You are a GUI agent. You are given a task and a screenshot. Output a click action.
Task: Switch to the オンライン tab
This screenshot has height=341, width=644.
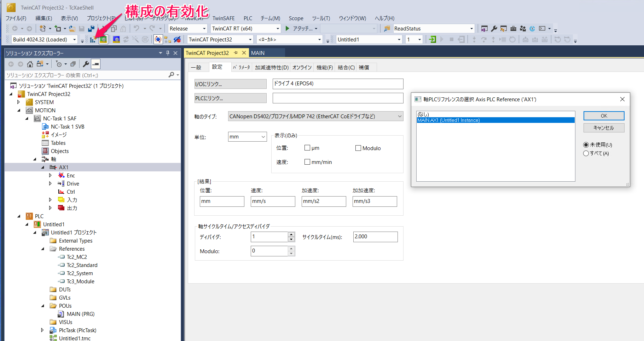pyautogui.click(x=302, y=68)
